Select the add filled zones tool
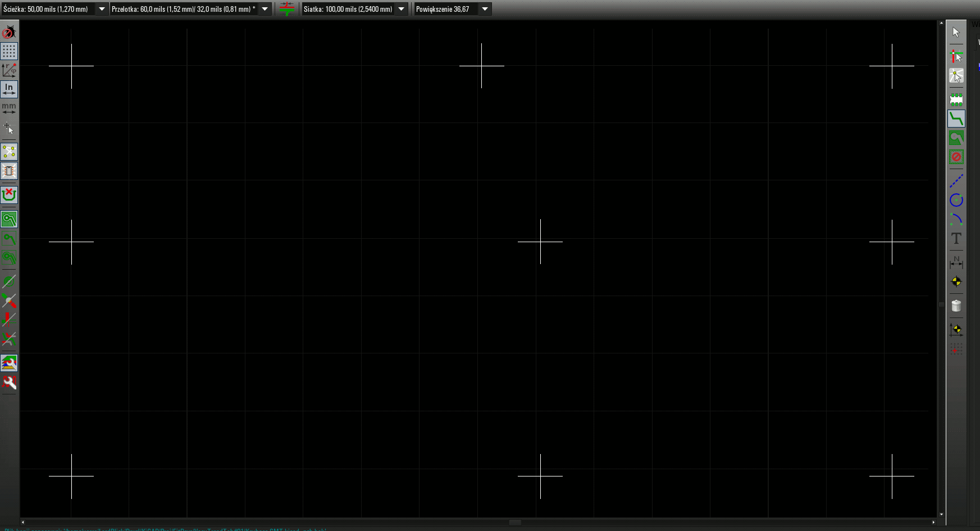Screen dimensions: 980x531 pyautogui.click(x=956, y=138)
